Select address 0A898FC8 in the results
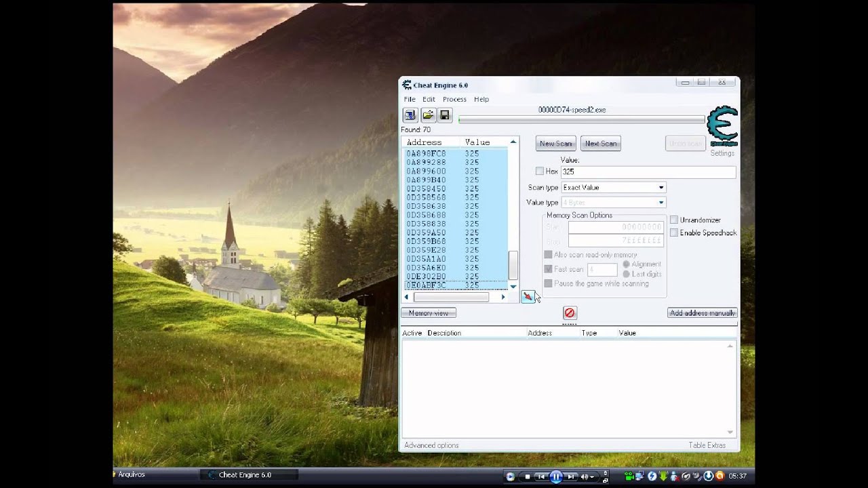Viewport: 868px width, 488px height. click(x=426, y=154)
